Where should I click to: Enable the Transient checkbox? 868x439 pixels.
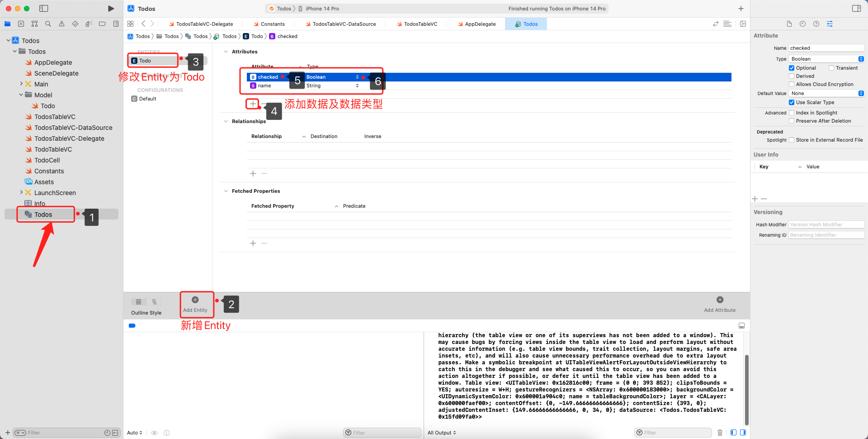[x=831, y=68]
